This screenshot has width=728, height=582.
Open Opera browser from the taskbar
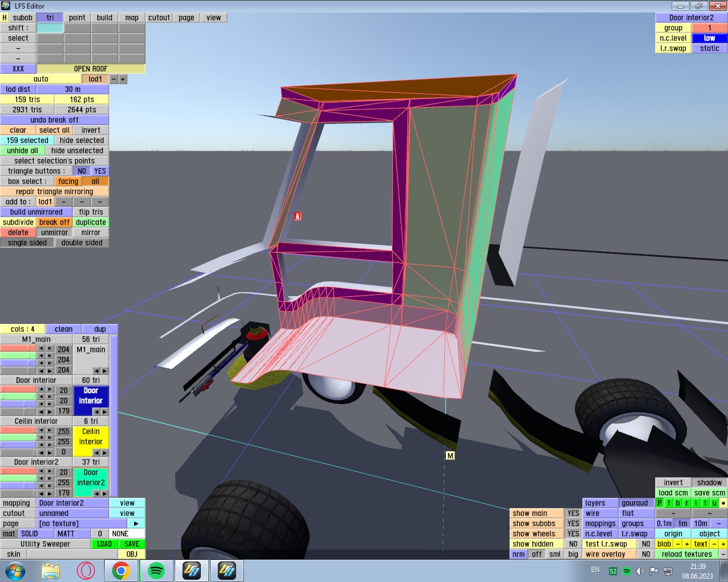click(x=86, y=571)
